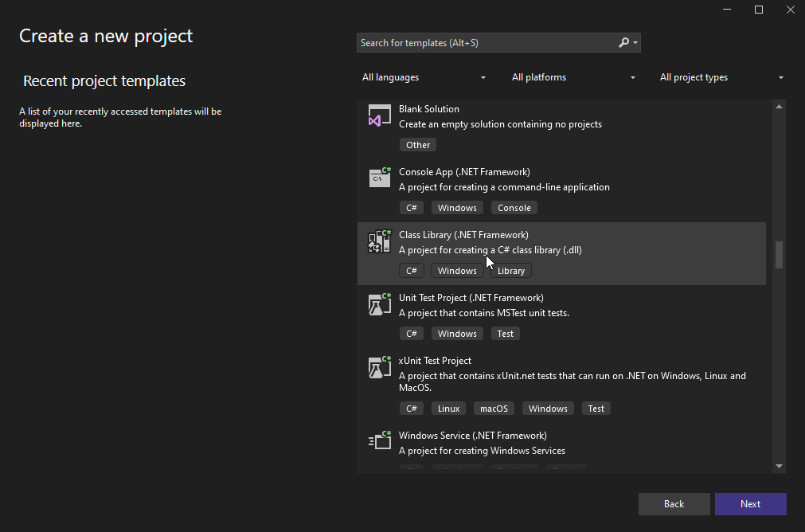Click the Windows tag under Unit Test Project
The height and width of the screenshot is (532, 805).
pyautogui.click(x=457, y=334)
